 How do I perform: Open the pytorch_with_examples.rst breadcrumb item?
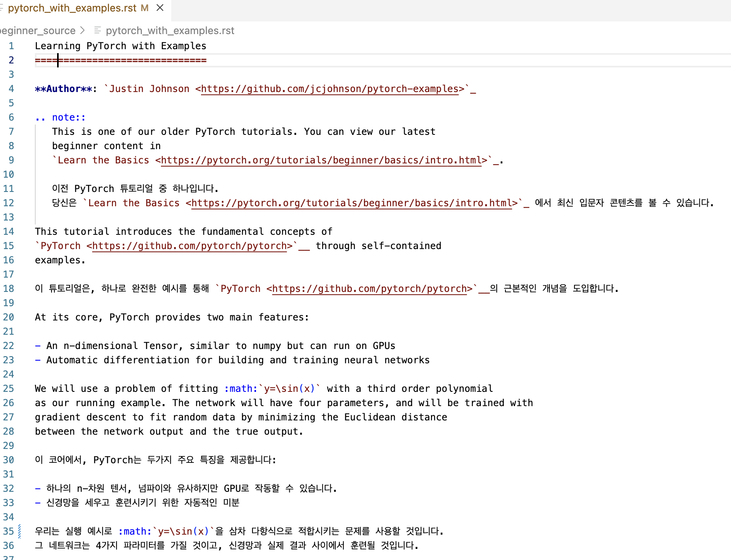(170, 31)
